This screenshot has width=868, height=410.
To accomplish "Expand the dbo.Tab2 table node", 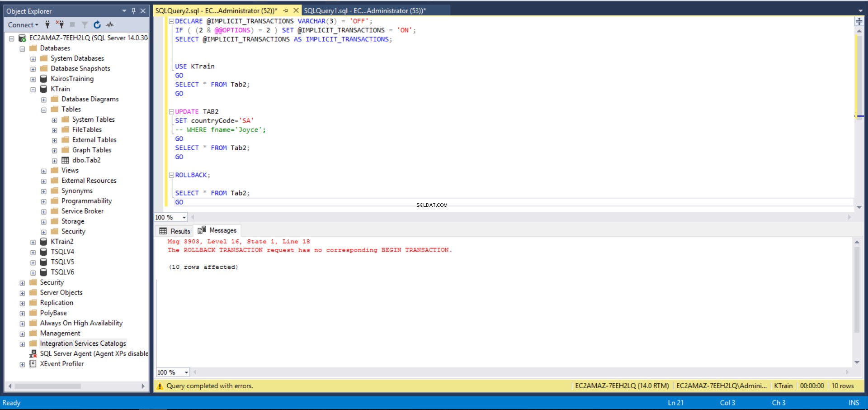I will 54,161.
